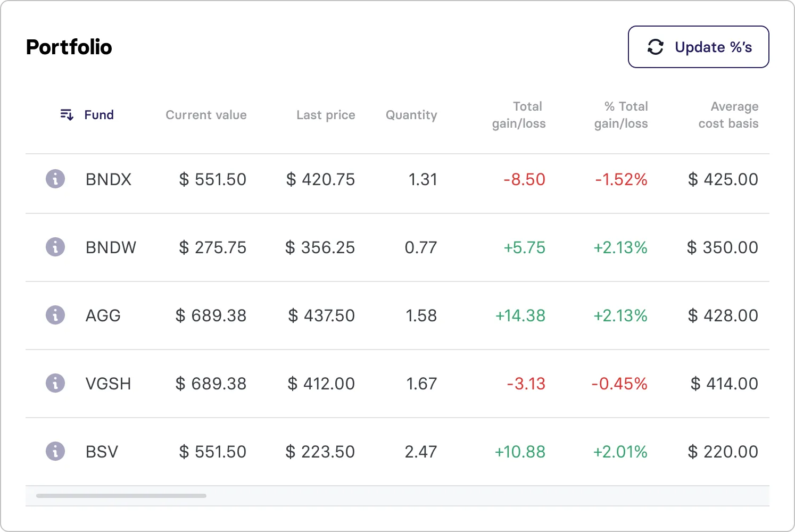
Task: Click the Current value column header
Action: pyautogui.click(x=206, y=115)
